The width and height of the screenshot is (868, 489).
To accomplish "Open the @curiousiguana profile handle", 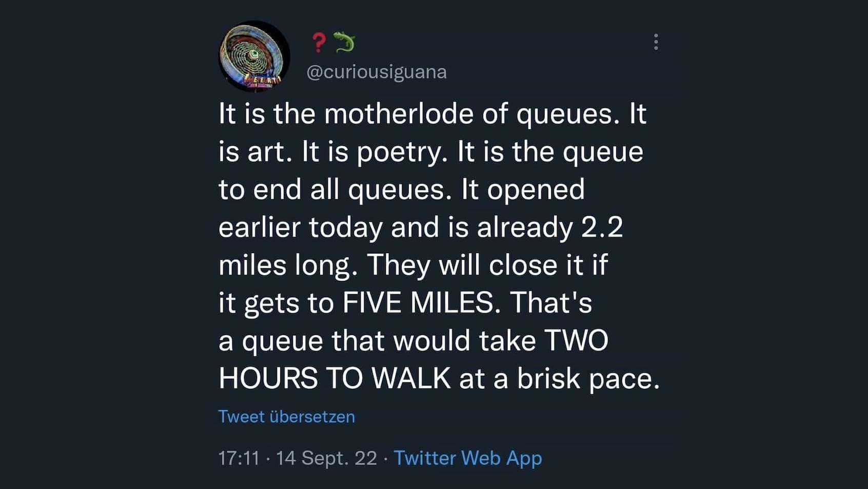I will (376, 72).
